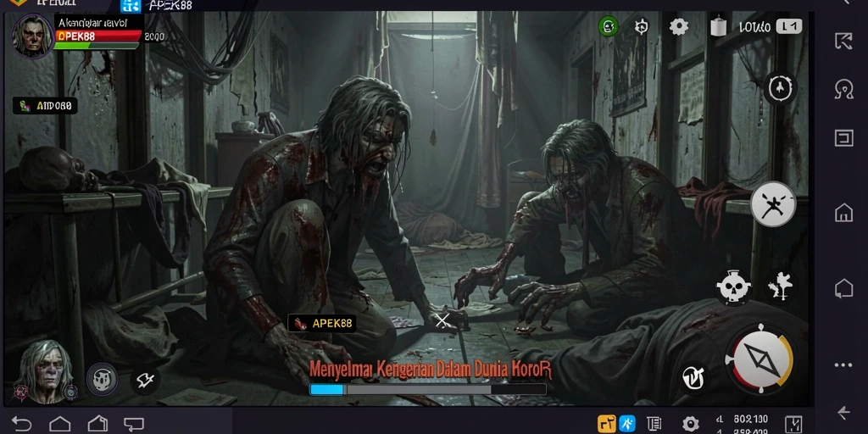The image size is (868, 434).
Task: Tap the melee attack action button
Action: pos(773,204)
